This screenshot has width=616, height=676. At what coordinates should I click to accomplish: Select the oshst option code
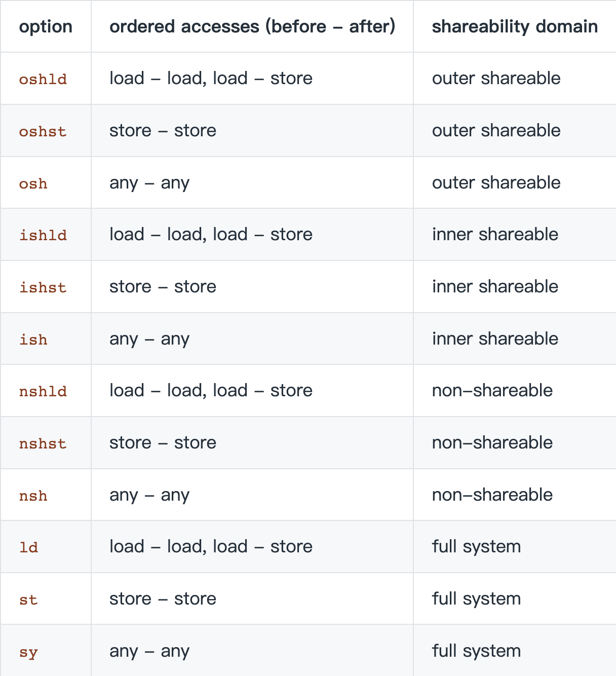pyautogui.click(x=43, y=131)
